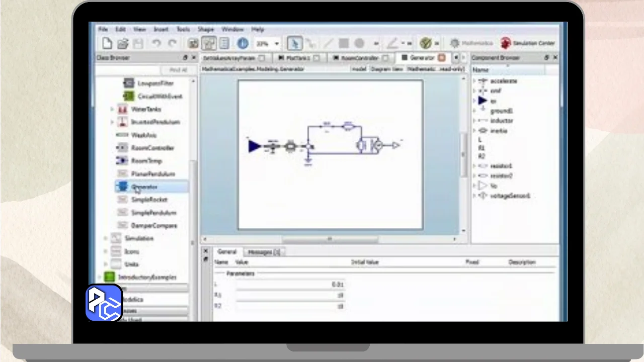The width and height of the screenshot is (644, 362).
Task: Select SimplePendulum in the Class Browser
Action: 153,213
